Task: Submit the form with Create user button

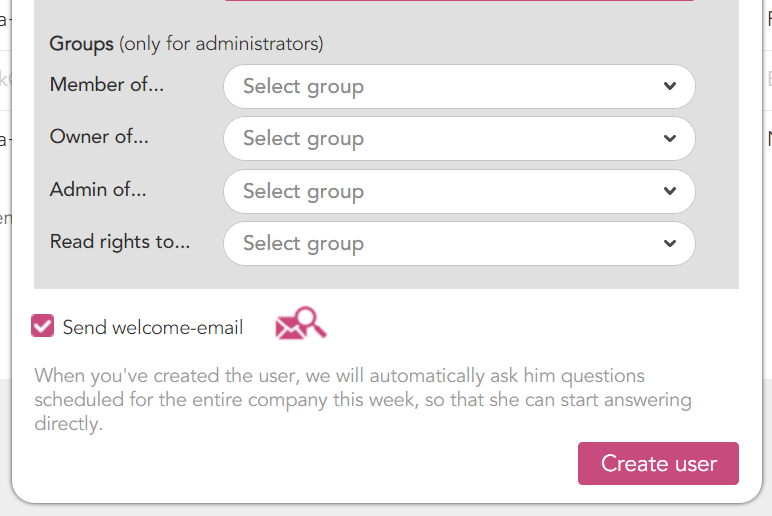Action: pyautogui.click(x=658, y=463)
